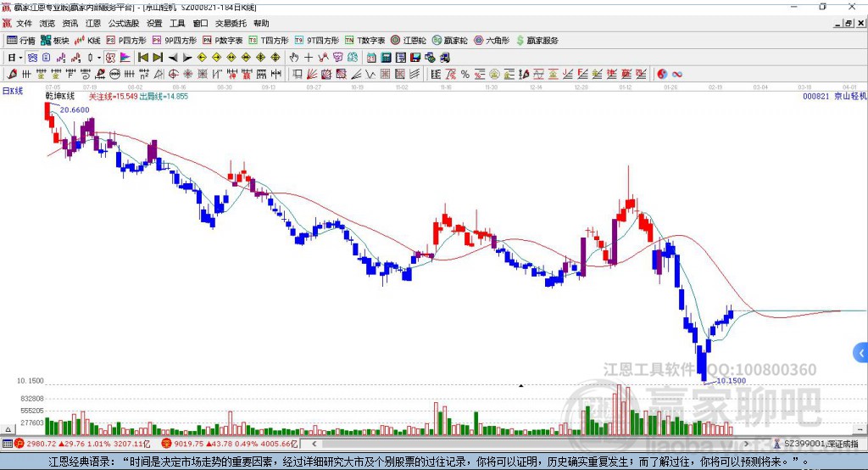
Task: Jump to last bar with skip-to-end icon
Action: [x=158, y=58]
